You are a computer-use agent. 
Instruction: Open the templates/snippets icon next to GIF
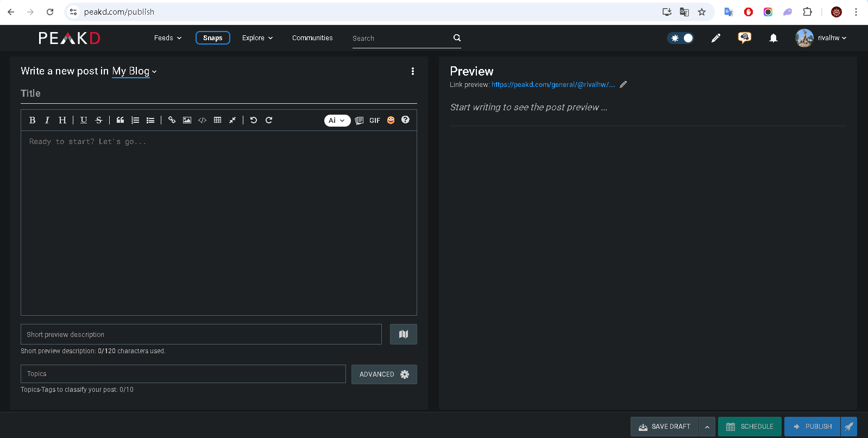pyautogui.click(x=359, y=121)
